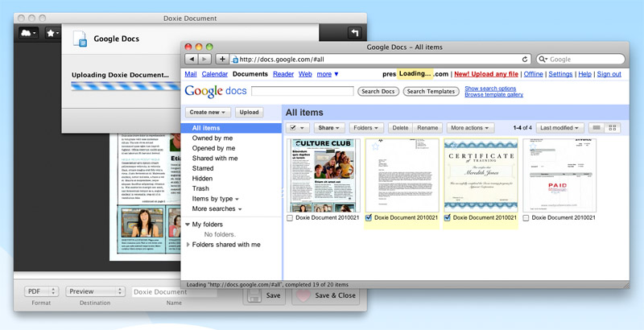Image resolution: width=644 pixels, height=330 pixels.
Task: Open the more menu in Google top bar
Action: click(x=328, y=74)
